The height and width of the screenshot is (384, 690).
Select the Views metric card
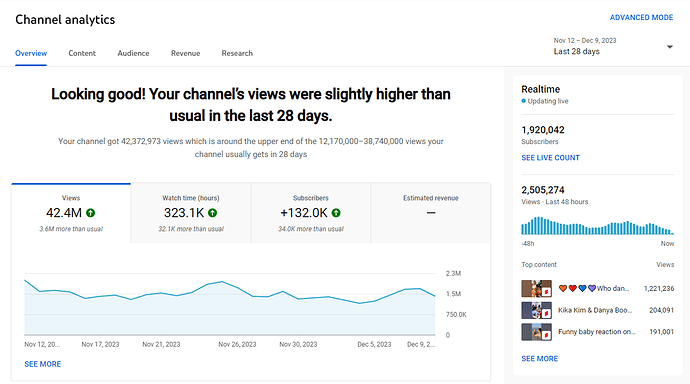pyautogui.click(x=71, y=213)
